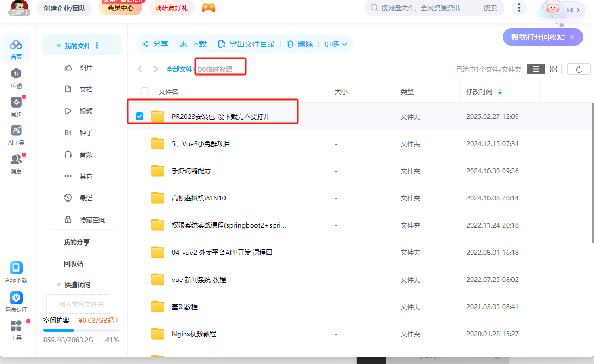Collapse the 我的文件 tree section

(59, 46)
